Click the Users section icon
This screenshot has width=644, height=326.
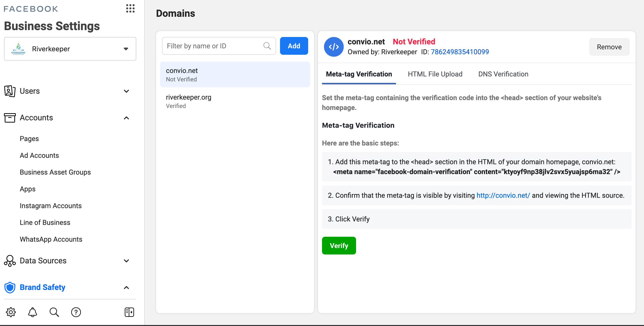10,91
